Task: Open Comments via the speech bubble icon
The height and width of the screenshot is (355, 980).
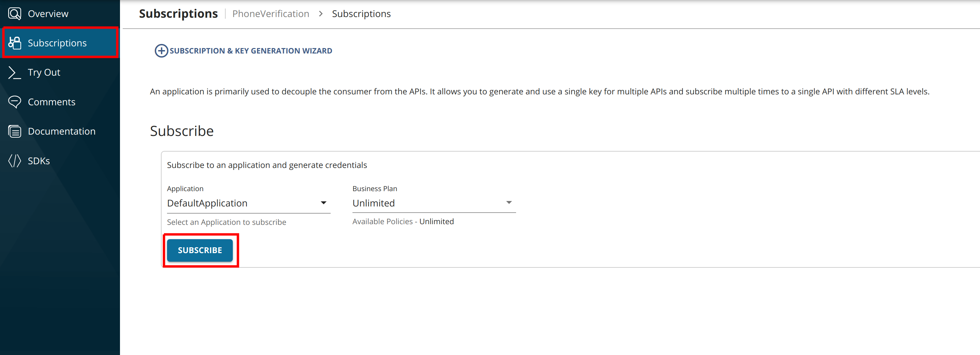Action: [x=14, y=102]
